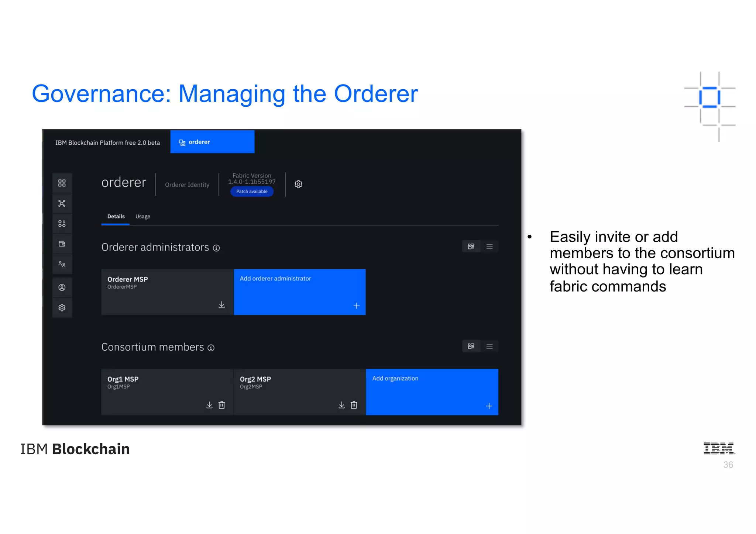Click the Patch available button
This screenshot has width=756, height=534.
[x=252, y=192]
